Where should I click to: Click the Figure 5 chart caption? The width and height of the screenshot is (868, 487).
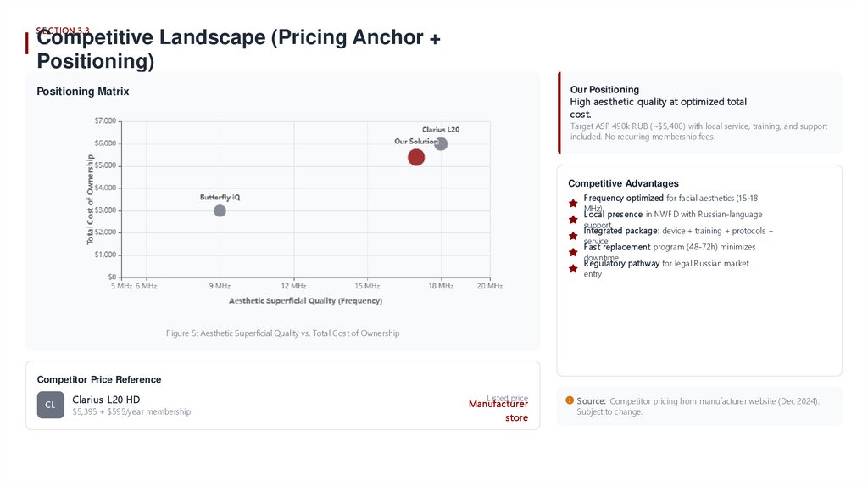coord(282,333)
